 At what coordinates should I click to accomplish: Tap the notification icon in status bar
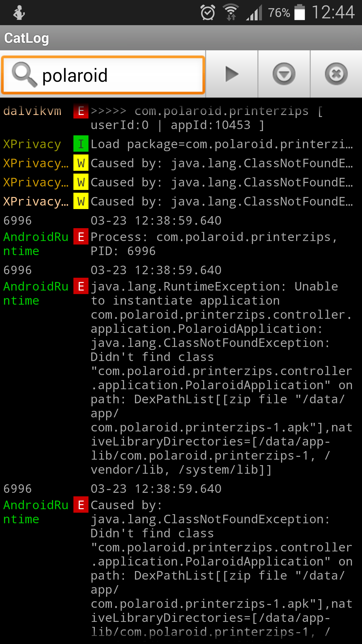click(19, 12)
